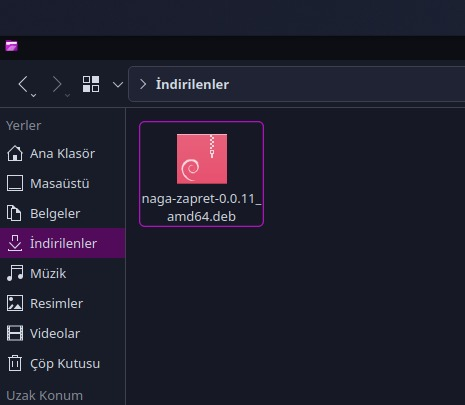
Task: Open Belgeler in the sidebar
Action: 63,213
